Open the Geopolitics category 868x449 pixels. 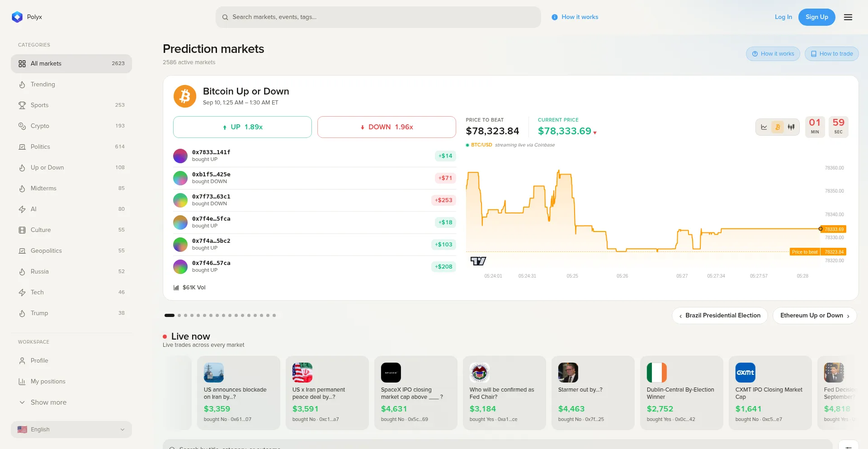[x=71, y=251]
